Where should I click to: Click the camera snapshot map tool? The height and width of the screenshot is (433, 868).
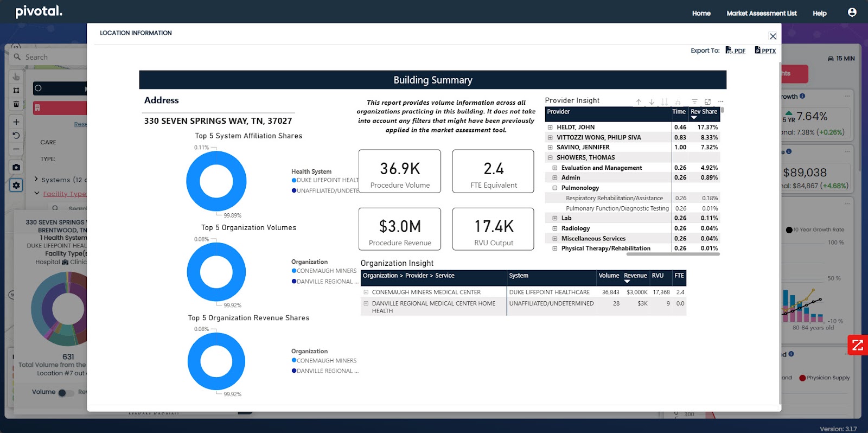[x=16, y=167]
